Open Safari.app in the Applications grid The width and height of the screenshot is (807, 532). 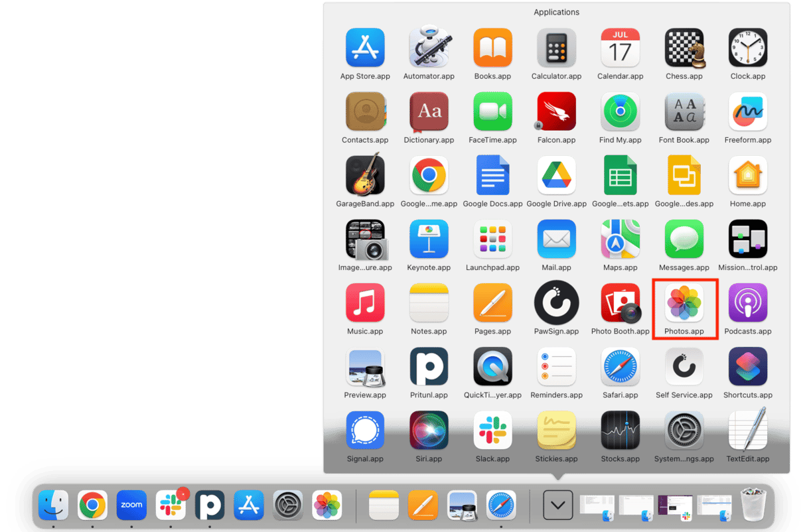pos(620,366)
